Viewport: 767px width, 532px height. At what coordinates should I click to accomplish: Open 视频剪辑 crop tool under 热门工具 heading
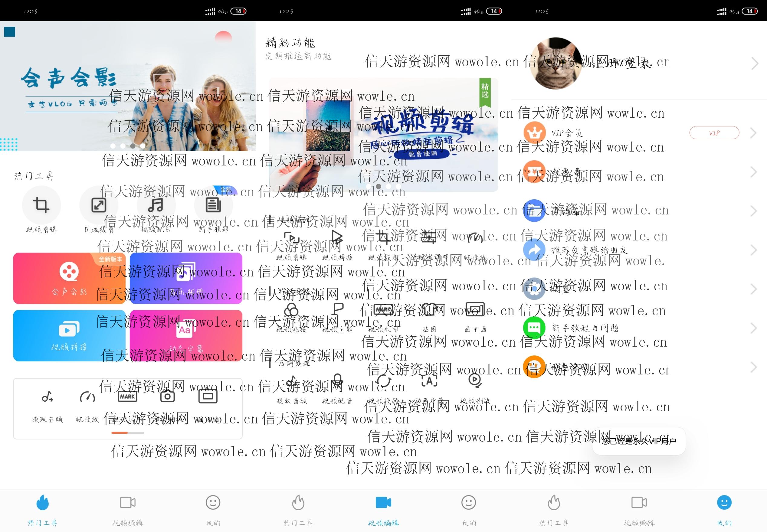point(41,205)
